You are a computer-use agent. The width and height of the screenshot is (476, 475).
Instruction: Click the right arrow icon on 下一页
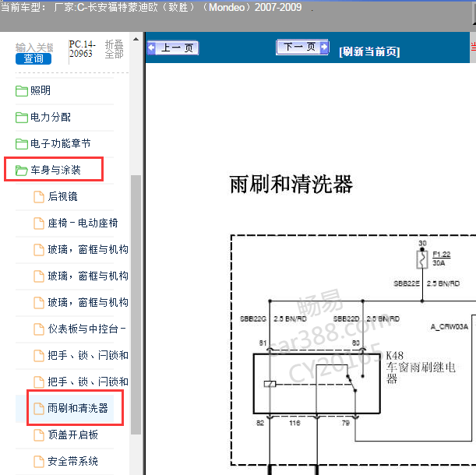point(324,47)
